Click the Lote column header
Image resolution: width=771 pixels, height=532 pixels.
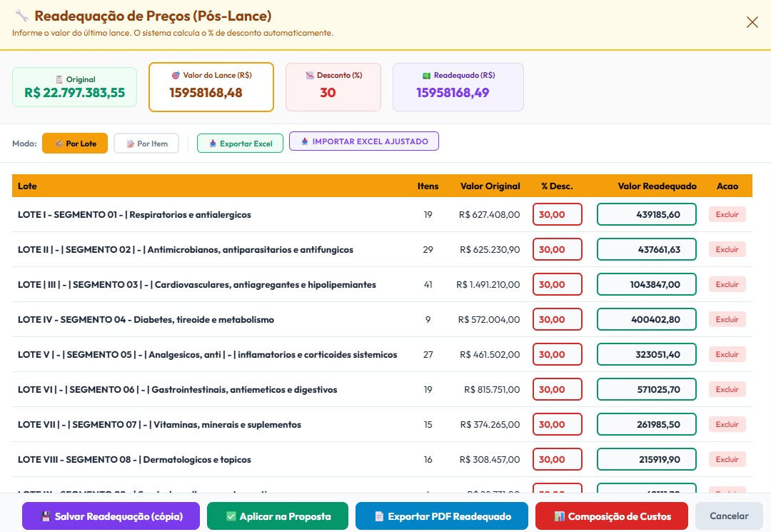(x=27, y=186)
